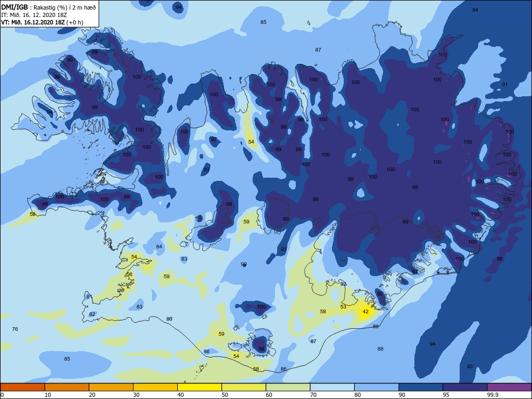This screenshot has height=399, width=532.
Task: Click the orange 10–20 legend swatch
Action: point(67,387)
